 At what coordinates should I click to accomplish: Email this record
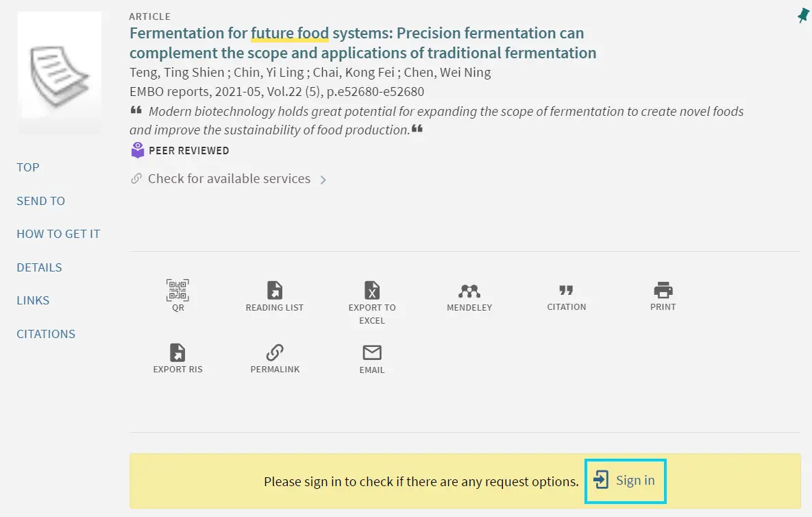(372, 359)
